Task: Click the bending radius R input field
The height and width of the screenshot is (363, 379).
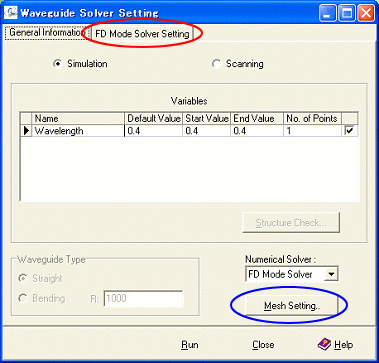Action: [x=143, y=298]
